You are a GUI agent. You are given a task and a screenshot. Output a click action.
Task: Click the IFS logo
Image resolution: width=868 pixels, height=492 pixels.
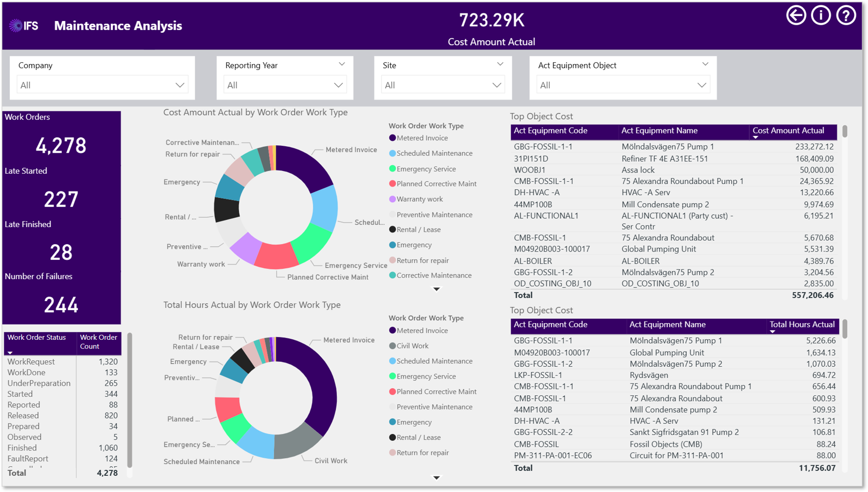pyautogui.click(x=24, y=25)
